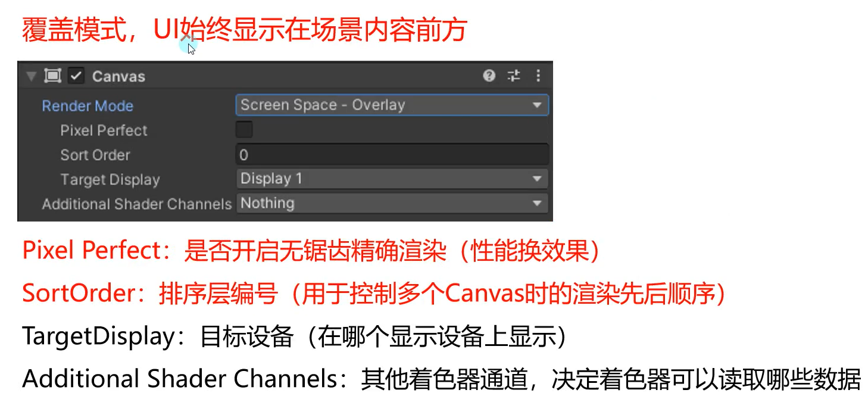Collapse the Canvas component foldout triangle
This screenshot has width=868, height=396.
pos(32,76)
